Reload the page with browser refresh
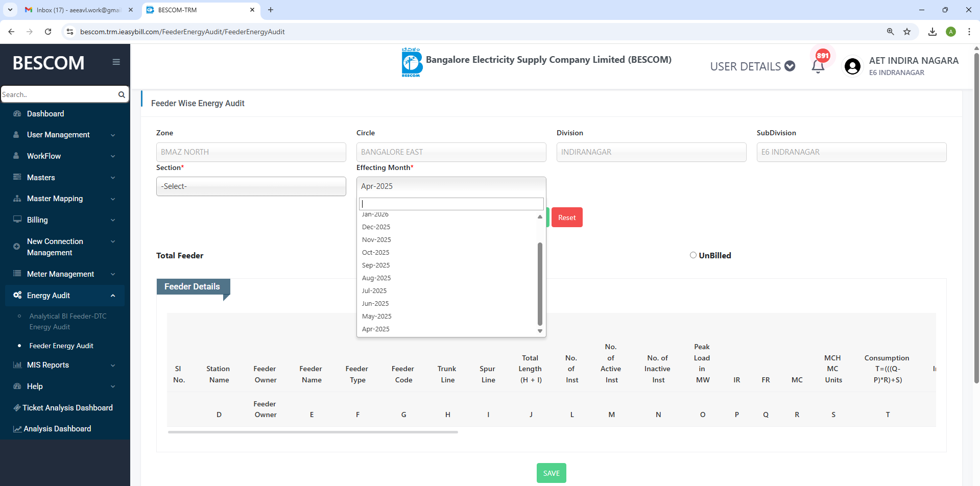This screenshot has height=486, width=980. [x=48, y=32]
